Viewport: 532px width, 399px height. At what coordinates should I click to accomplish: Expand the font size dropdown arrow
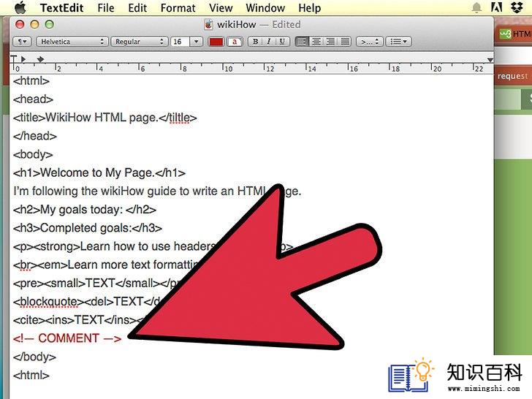point(196,42)
